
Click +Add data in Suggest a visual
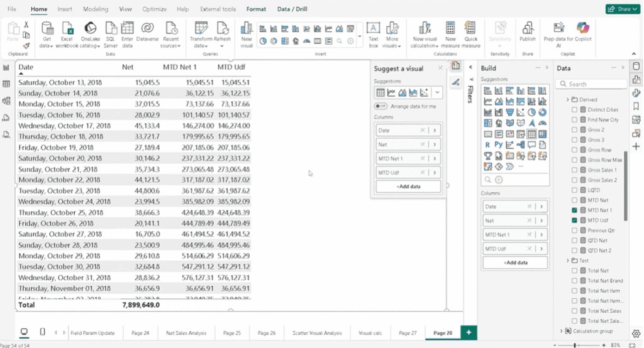[x=408, y=187]
